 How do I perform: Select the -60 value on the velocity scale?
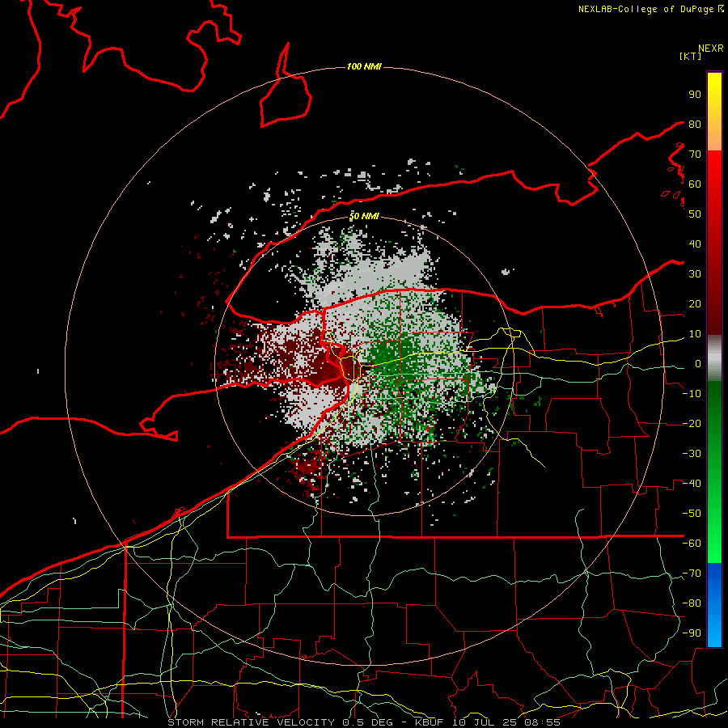(692, 544)
